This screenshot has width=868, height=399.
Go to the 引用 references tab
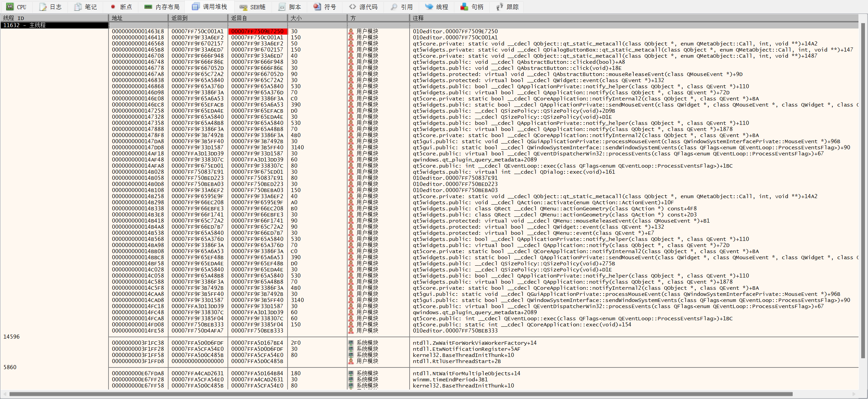point(406,7)
